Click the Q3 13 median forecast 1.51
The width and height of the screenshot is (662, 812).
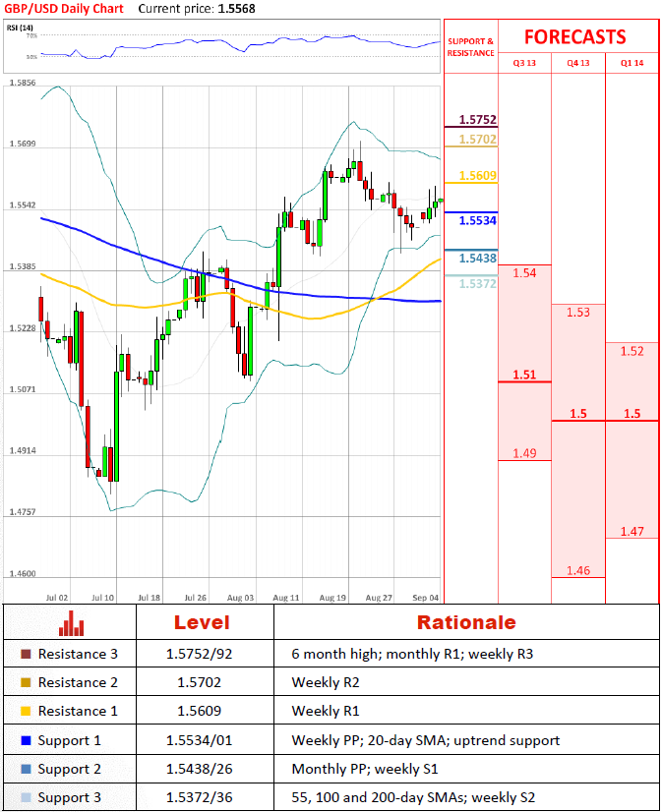coord(524,375)
